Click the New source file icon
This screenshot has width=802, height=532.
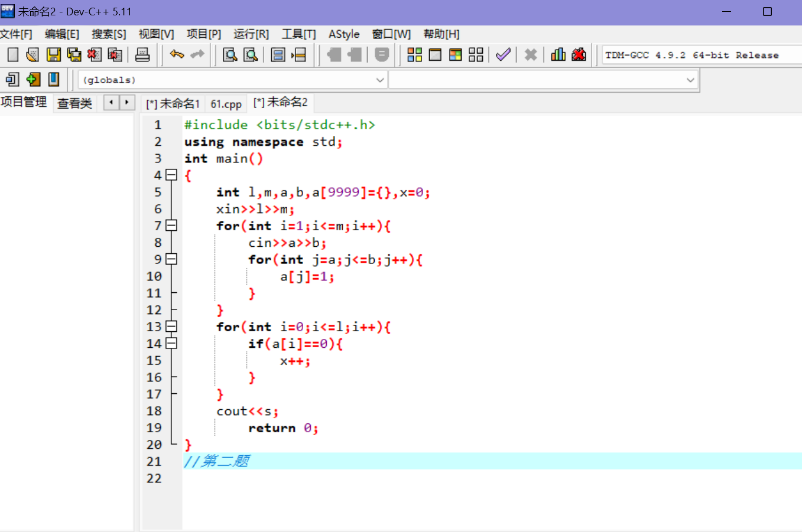tap(13, 55)
